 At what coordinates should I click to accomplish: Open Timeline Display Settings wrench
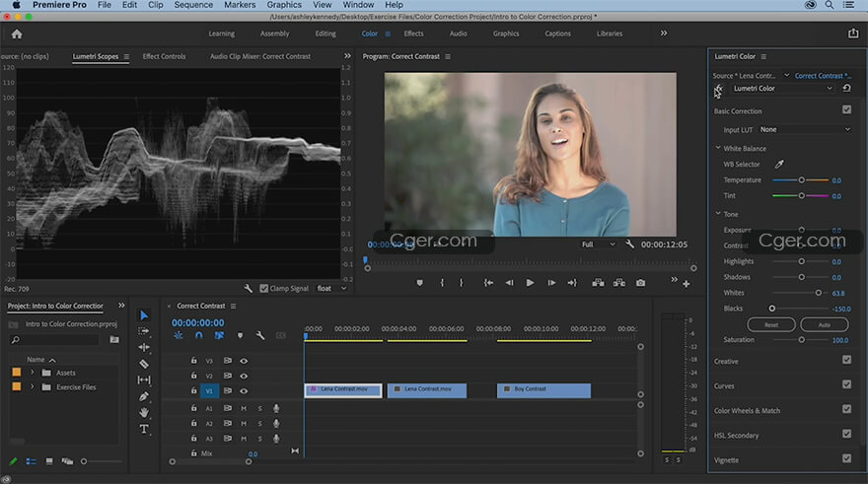[x=260, y=335]
